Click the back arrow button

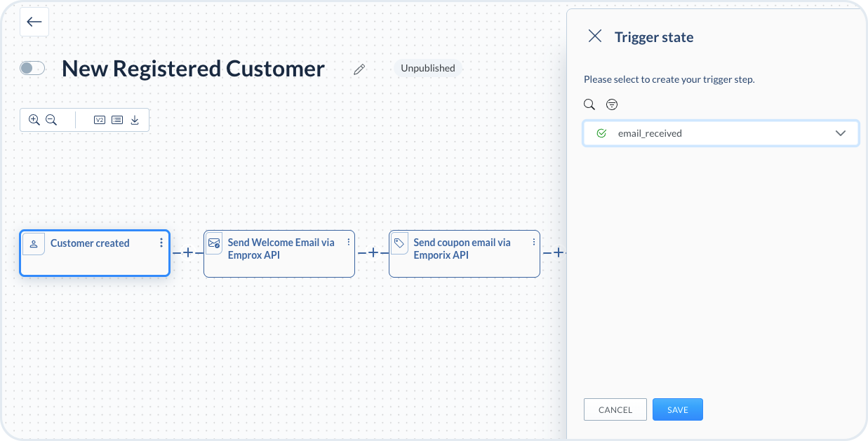(x=34, y=22)
